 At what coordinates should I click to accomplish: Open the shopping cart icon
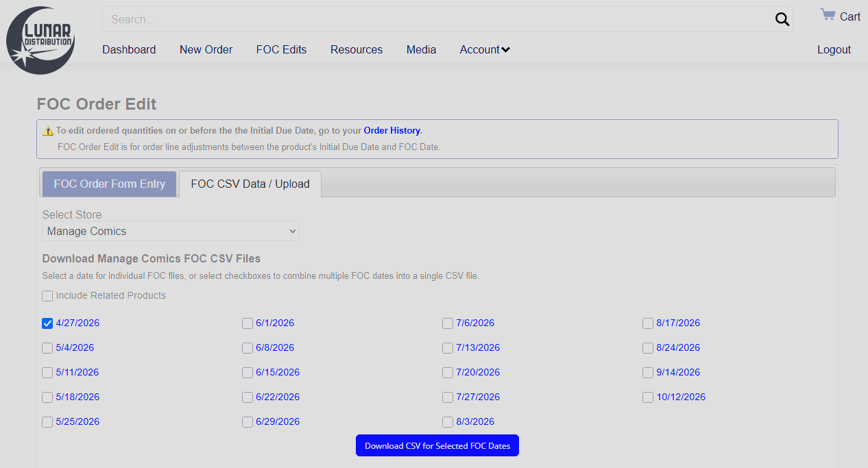(828, 15)
